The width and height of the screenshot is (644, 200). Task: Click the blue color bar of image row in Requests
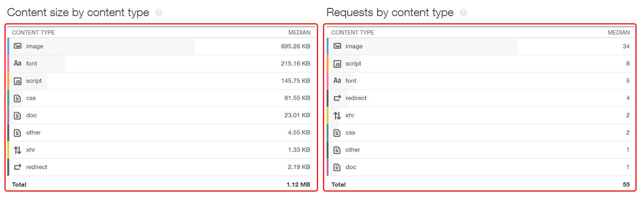tap(327, 46)
